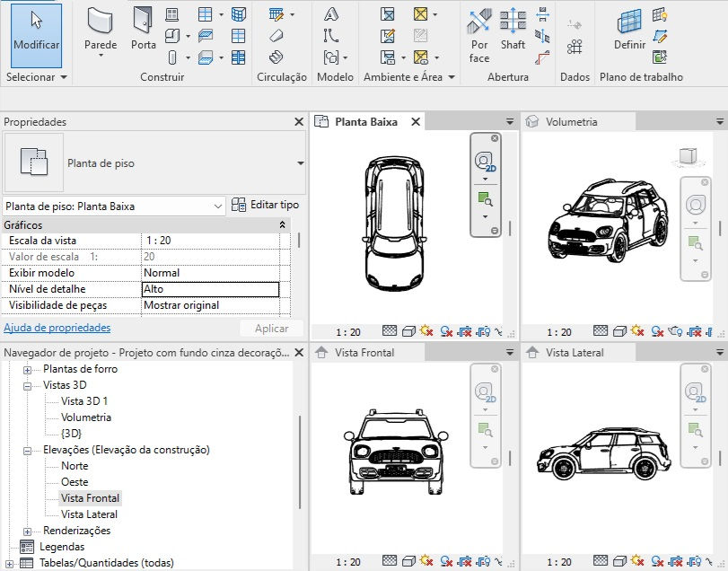
Task: Open the Norte elevation in project browser
Action: point(75,466)
